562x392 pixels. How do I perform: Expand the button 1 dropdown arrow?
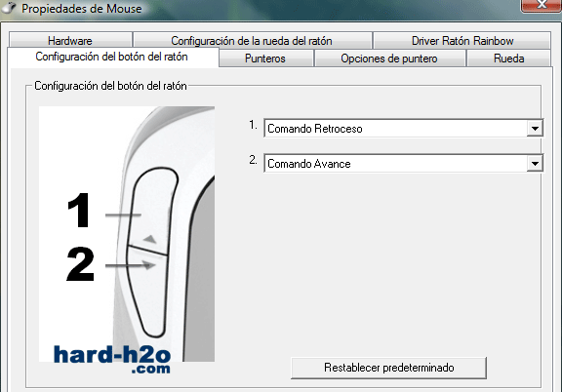point(535,129)
